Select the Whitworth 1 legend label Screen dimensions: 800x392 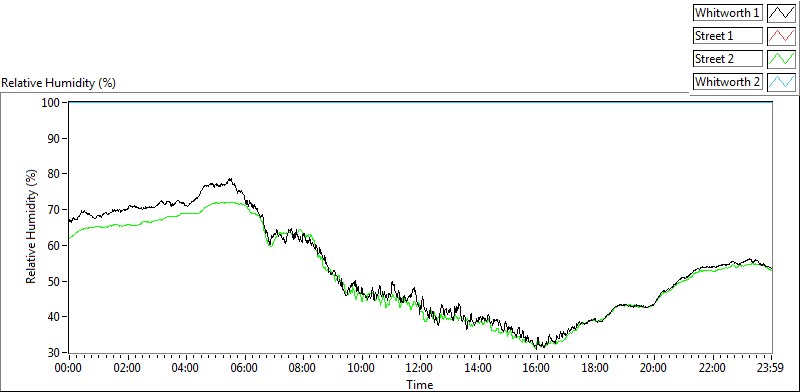(x=728, y=13)
